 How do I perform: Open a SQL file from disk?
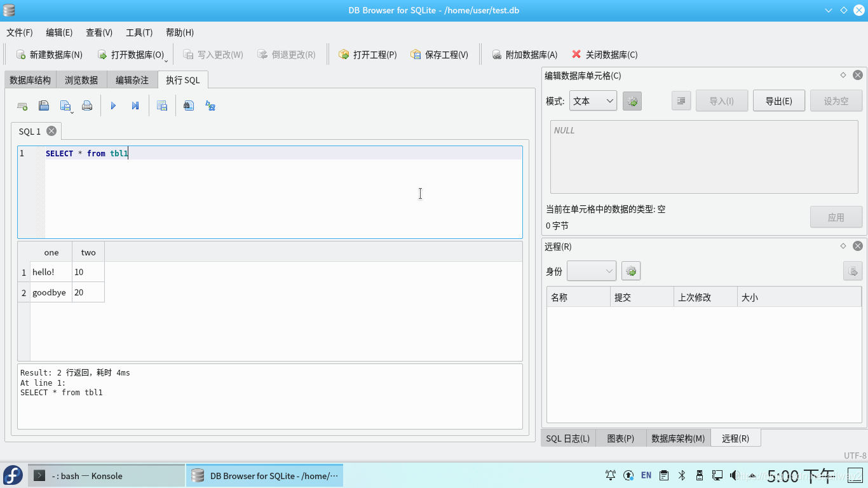(x=44, y=105)
